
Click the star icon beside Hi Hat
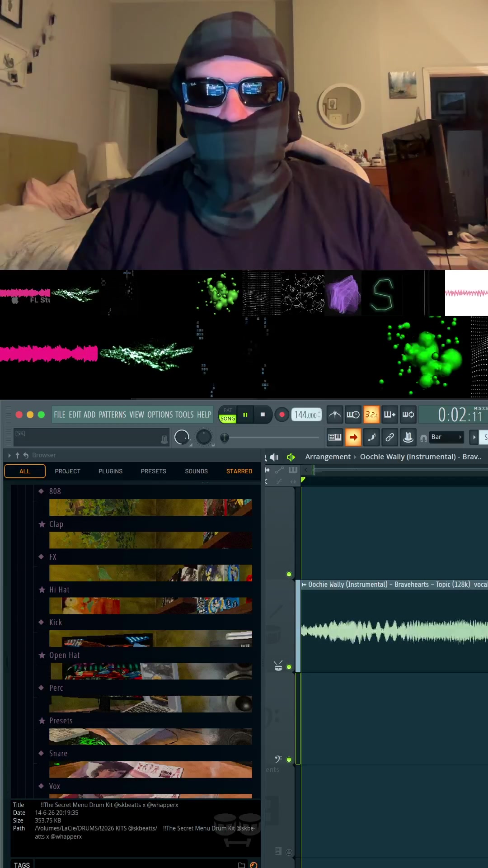tap(42, 590)
